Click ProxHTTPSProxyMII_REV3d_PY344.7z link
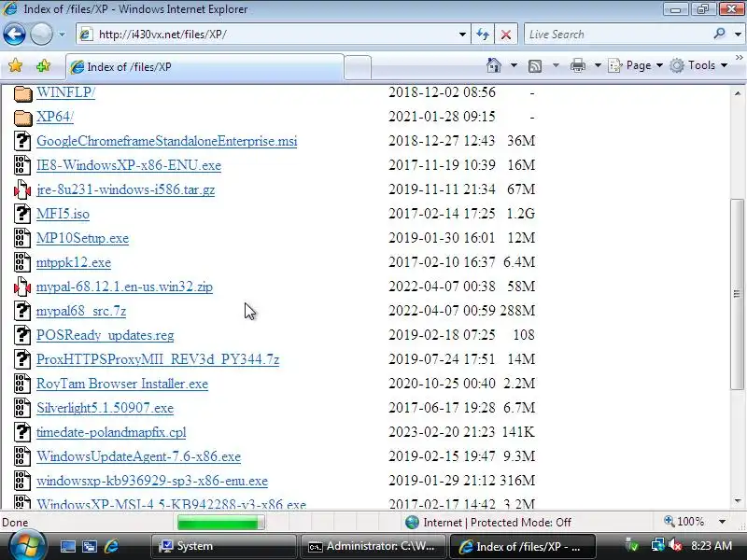747x560 pixels. [158, 359]
